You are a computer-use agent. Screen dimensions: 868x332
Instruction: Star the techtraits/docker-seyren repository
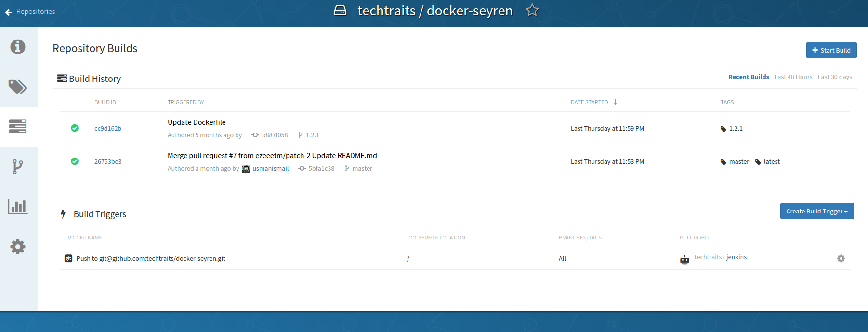[x=532, y=10]
